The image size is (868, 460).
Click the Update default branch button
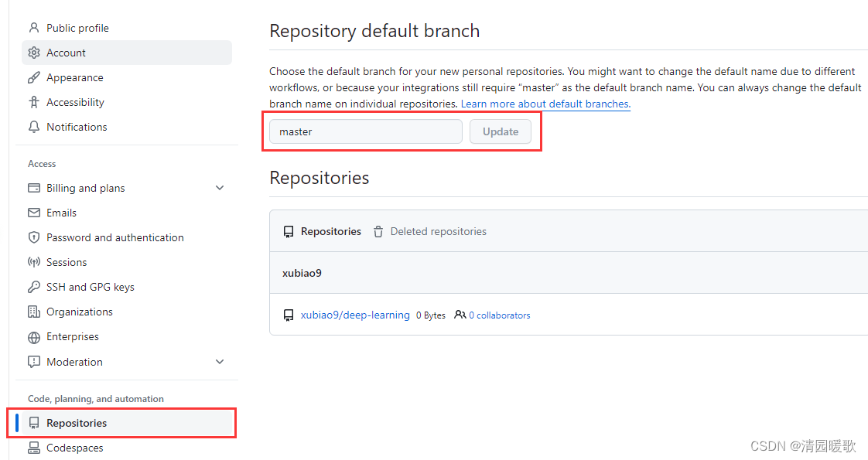point(501,131)
